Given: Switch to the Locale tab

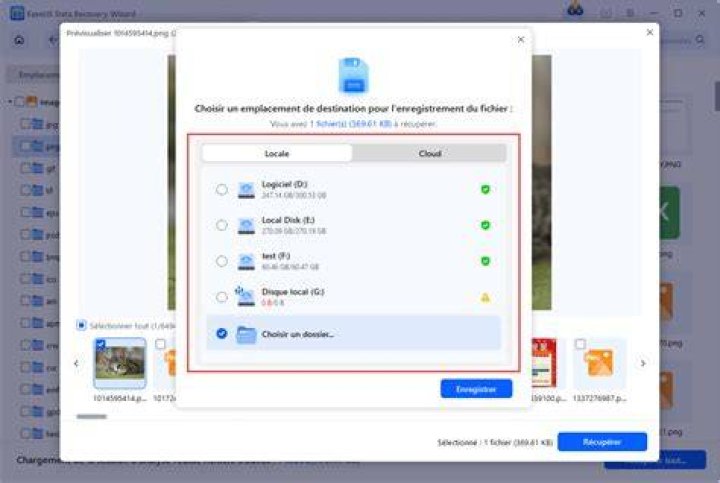Looking at the screenshot, I should [x=277, y=153].
